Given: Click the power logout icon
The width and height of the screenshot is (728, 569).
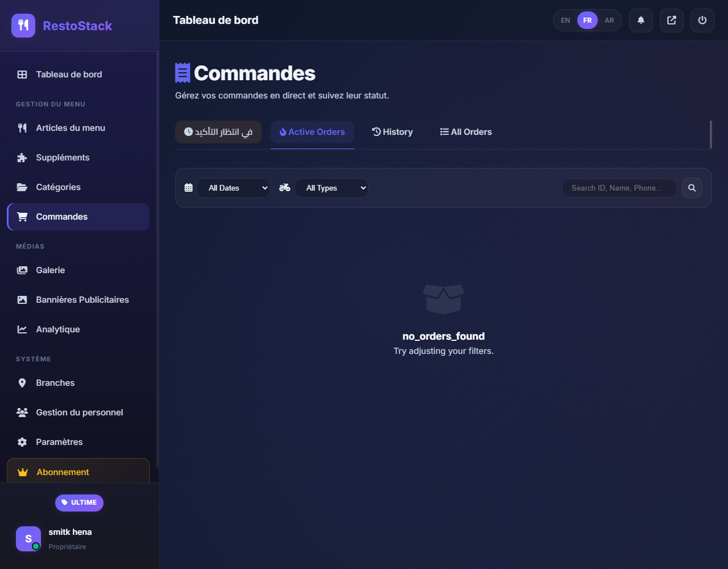Looking at the screenshot, I should (702, 20).
